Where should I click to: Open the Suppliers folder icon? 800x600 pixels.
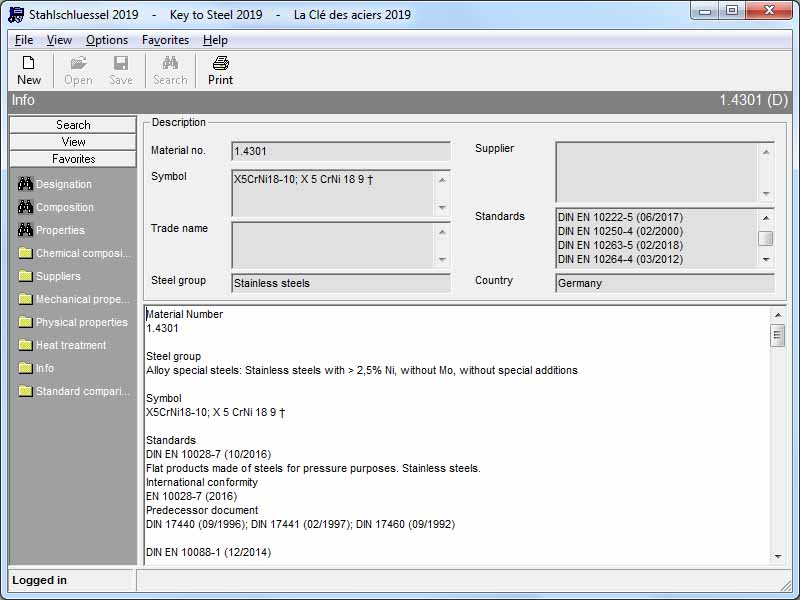26,276
